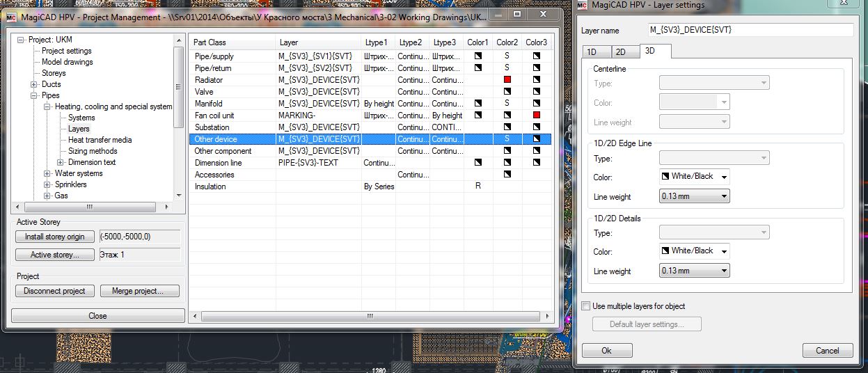Click storey origin value (-5000,-5000,0)
This screenshot has width=868, height=373.
pos(140,237)
